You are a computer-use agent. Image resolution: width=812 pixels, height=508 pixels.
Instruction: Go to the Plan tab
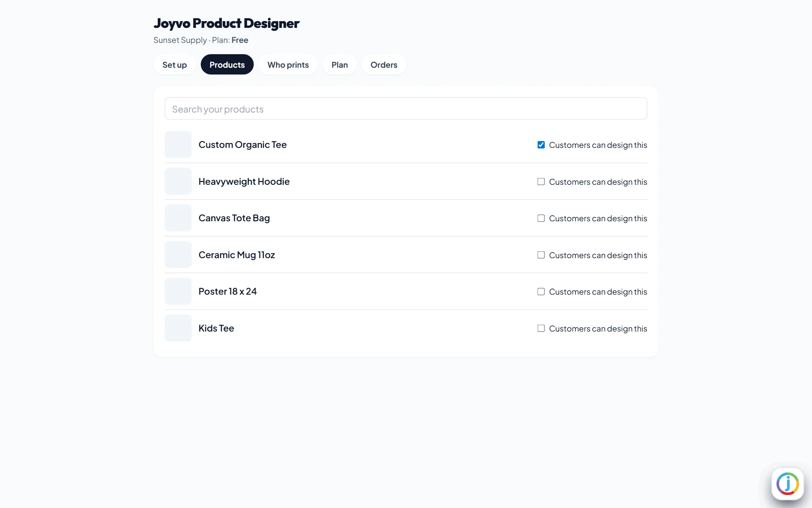click(x=339, y=65)
